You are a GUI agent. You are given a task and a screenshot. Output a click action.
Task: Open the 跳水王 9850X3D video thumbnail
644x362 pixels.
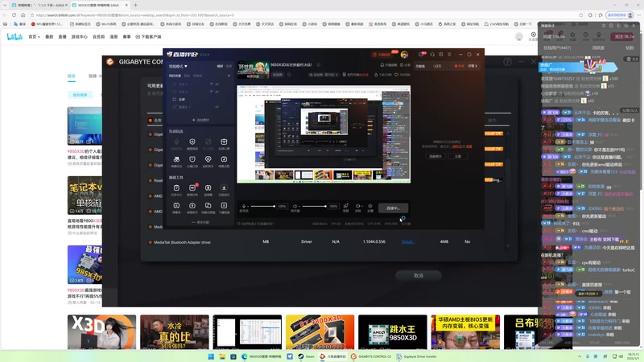tap(393, 332)
